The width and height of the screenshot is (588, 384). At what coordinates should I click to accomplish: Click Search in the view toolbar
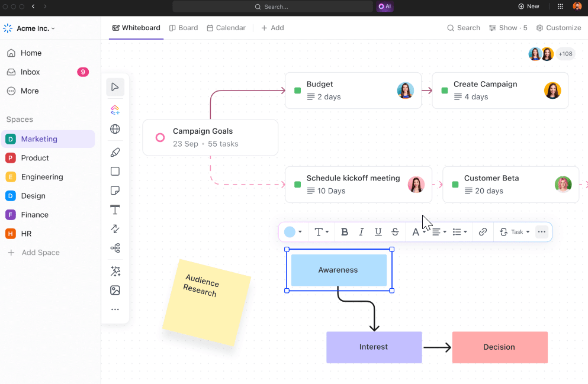click(464, 28)
